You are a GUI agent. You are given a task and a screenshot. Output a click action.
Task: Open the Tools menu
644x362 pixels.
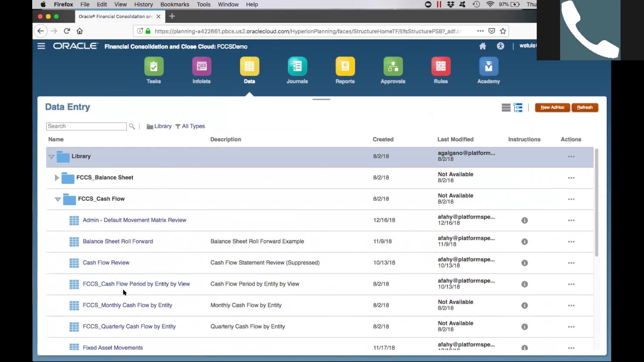(204, 5)
